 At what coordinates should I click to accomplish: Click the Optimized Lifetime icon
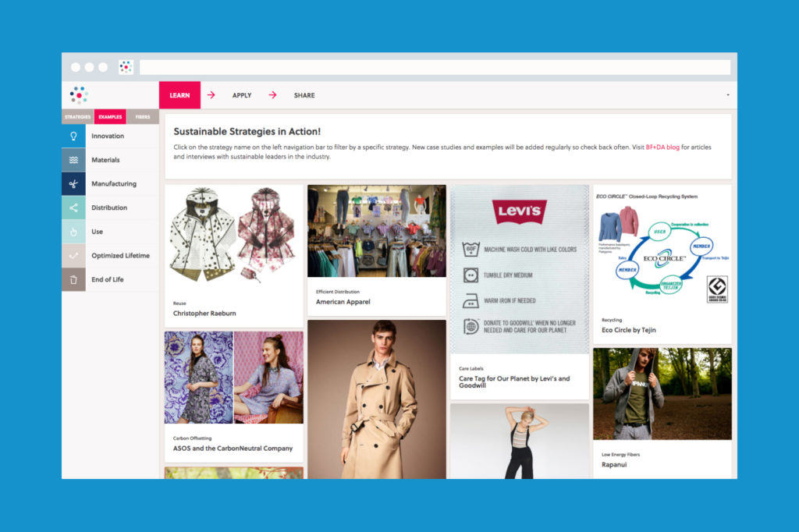[73, 256]
